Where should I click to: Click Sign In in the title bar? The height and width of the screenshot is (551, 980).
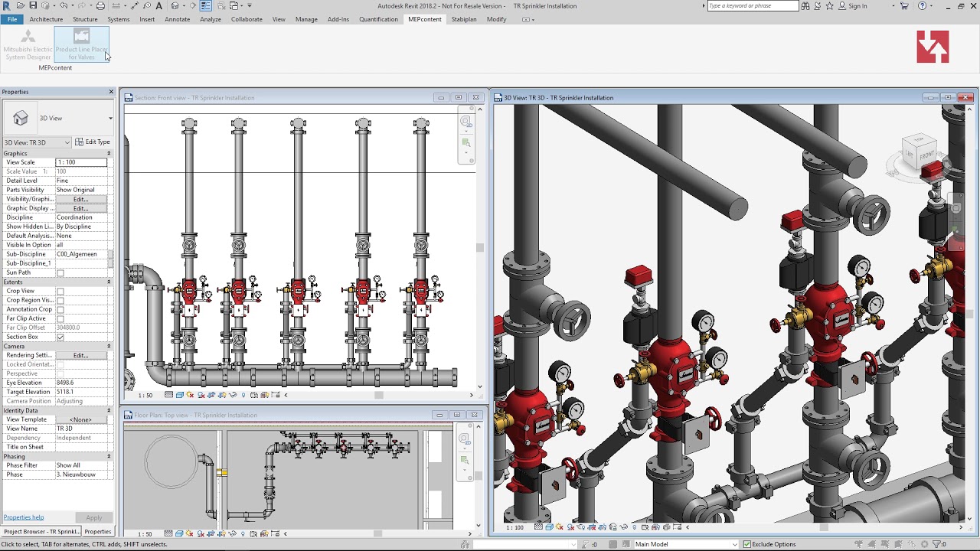tap(852, 5)
